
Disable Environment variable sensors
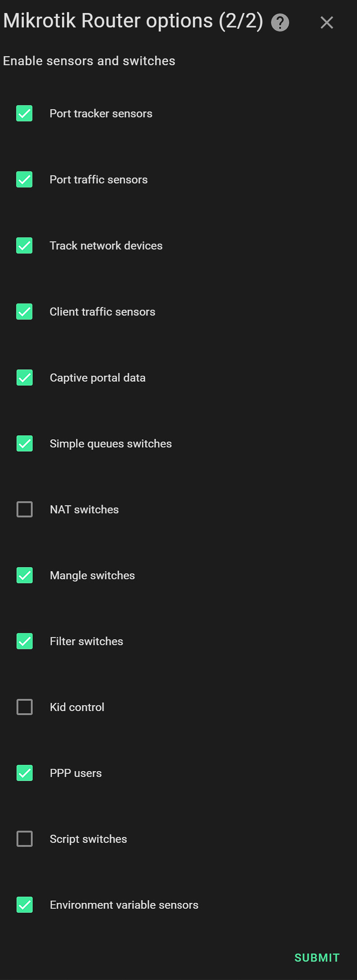click(x=24, y=905)
